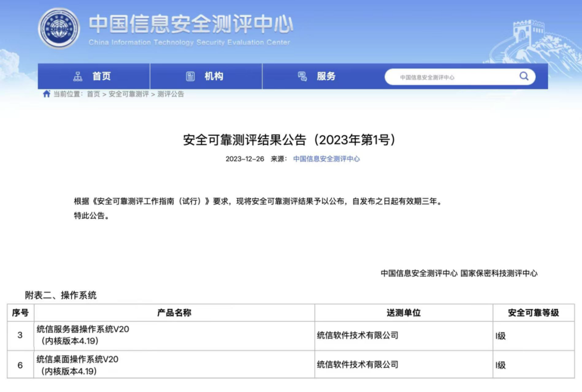Click the I级 rating in row 3
The image size is (582, 392).
click(x=500, y=336)
